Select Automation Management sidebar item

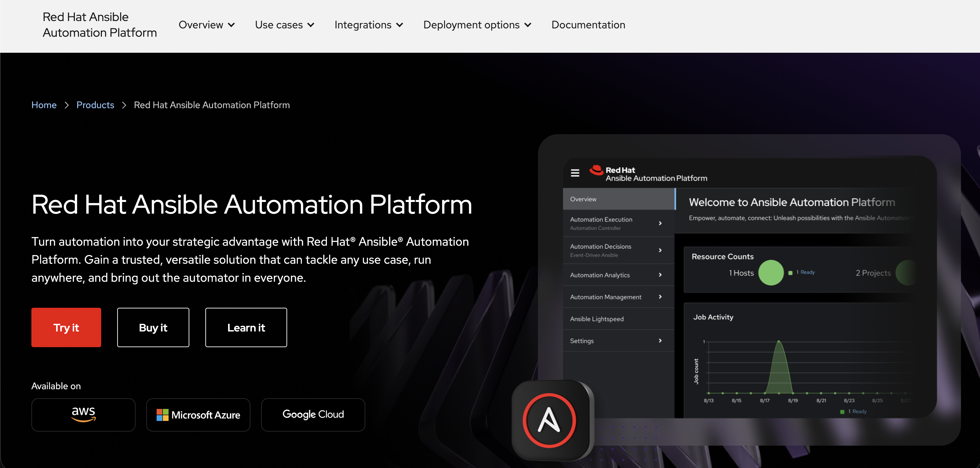tap(619, 297)
